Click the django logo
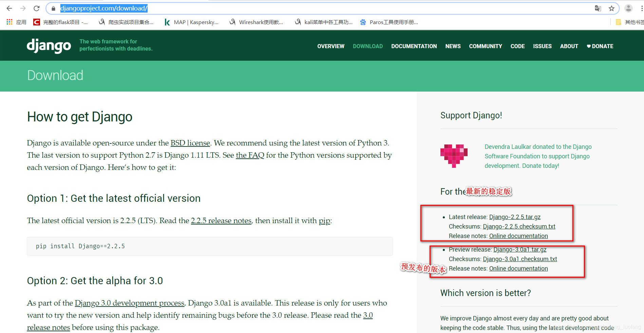This screenshot has height=333, width=644. 49,45
